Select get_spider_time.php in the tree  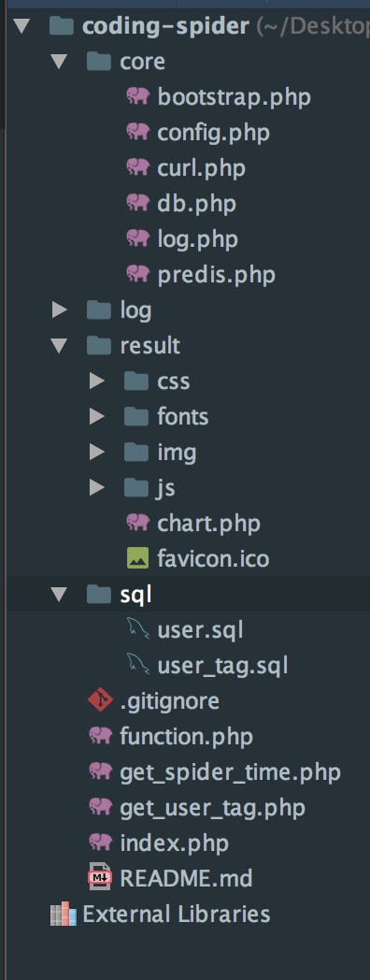coord(230,772)
